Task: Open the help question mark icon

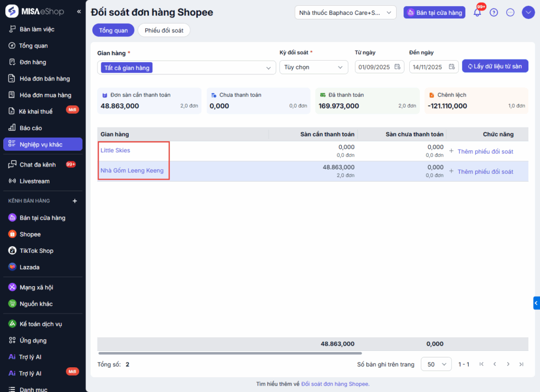Action: (494, 13)
